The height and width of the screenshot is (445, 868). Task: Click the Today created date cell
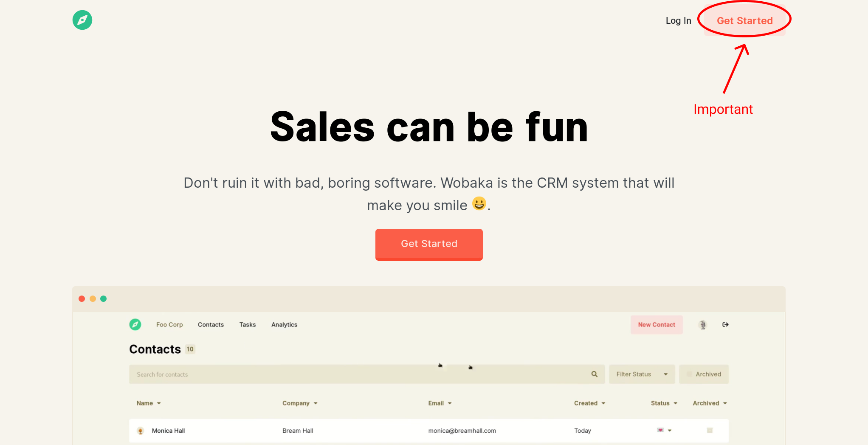coord(583,431)
